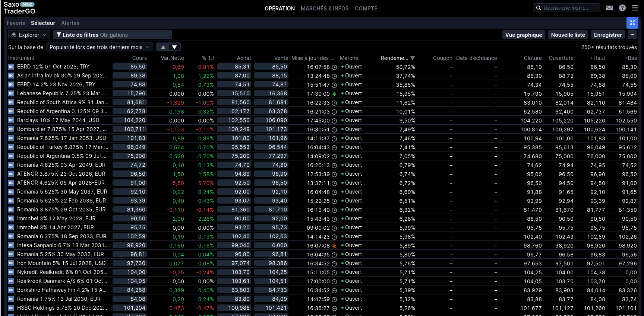Viewport: 644px width, 316px height.
Task: Click the Enregistrer button
Action: pyautogui.click(x=607, y=35)
